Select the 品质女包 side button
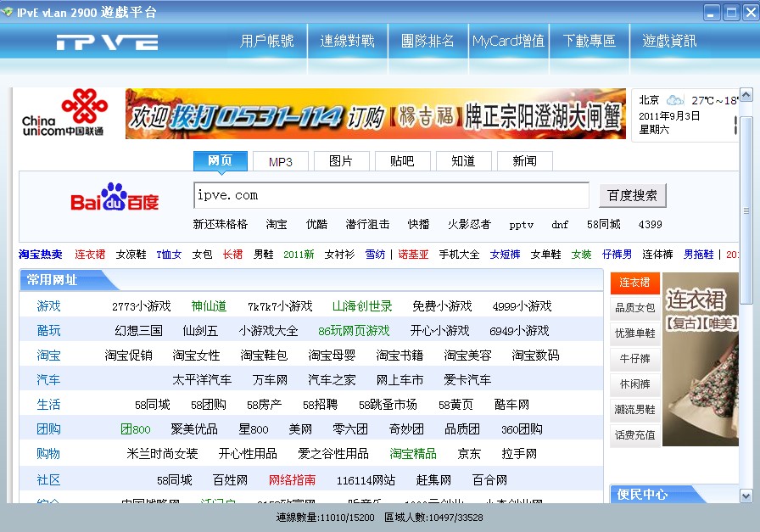Image resolution: width=760 pixels, height=532 pixels. pyautogui.click(x=635, y=308)
